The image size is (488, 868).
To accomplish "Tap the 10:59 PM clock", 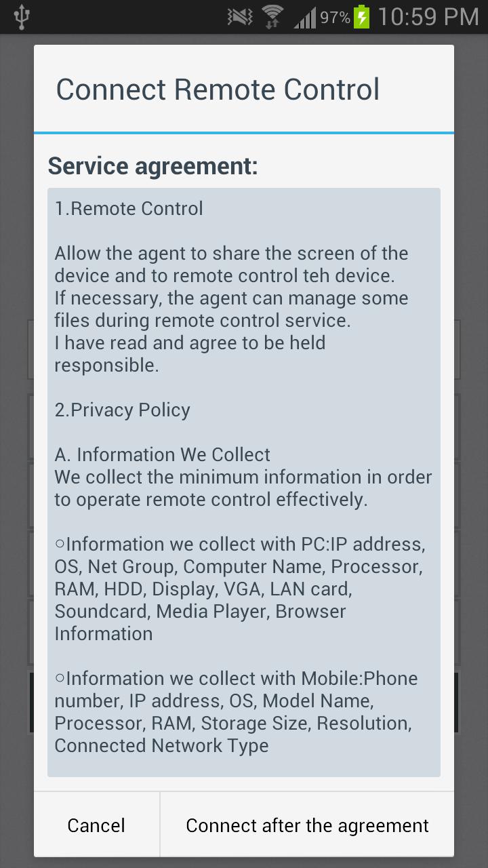I will tap(428, 17).
